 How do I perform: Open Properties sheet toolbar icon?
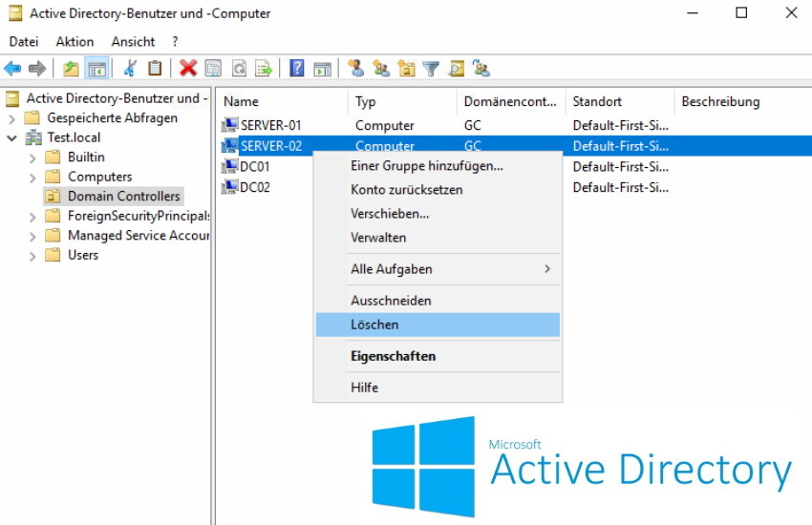pos(213,69)
